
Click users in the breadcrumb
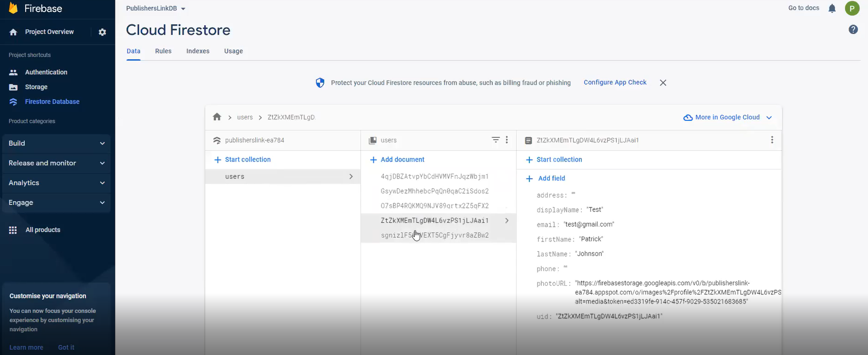pos(245,117)
